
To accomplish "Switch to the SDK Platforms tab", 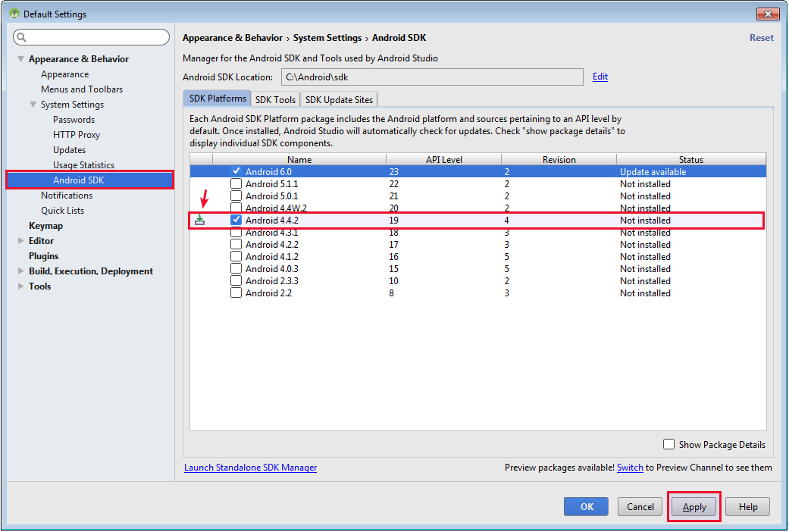I will click(218, 99).
